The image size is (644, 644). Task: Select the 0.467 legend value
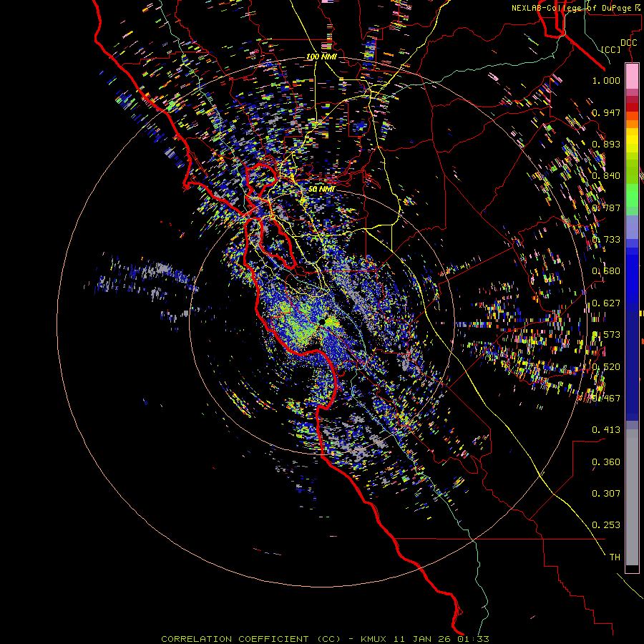[606, 399]
